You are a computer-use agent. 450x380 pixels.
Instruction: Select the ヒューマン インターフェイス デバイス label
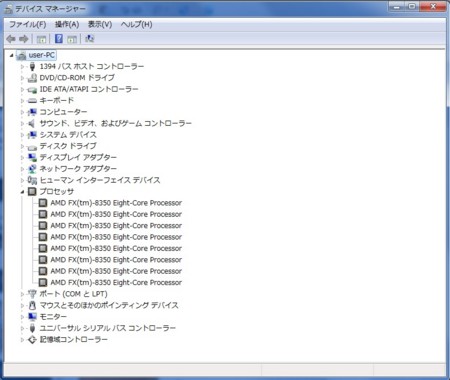(100, 180)
